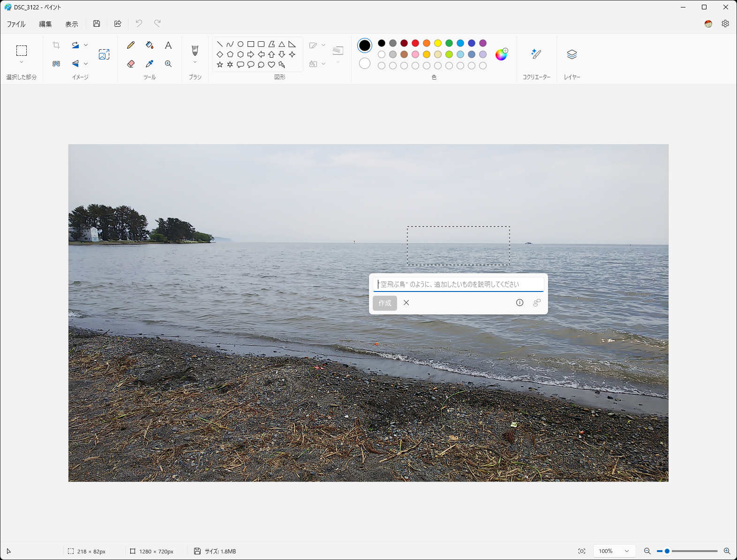Open the user account avatar
Screen dimensions: 737x560
coord(708,23)
